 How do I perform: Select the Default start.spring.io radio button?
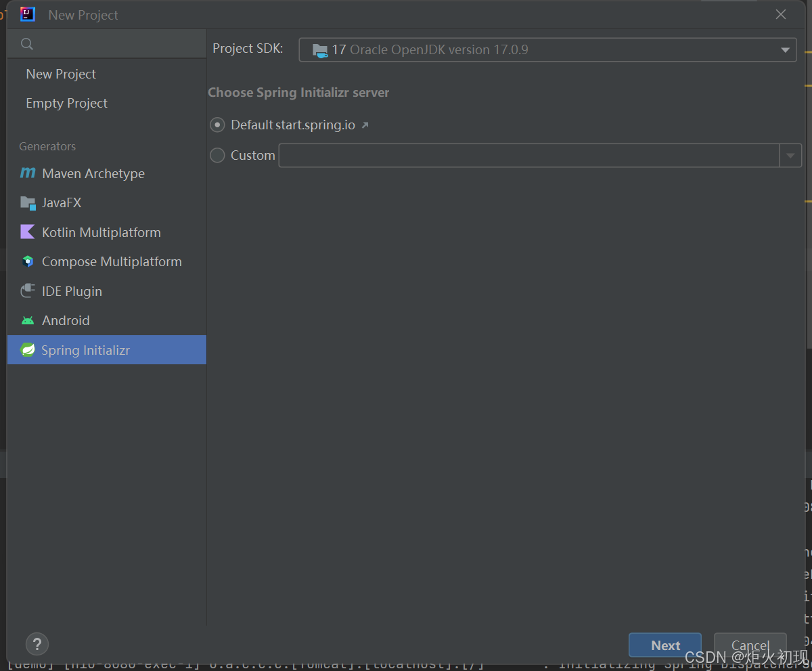[x=217, y=125]
